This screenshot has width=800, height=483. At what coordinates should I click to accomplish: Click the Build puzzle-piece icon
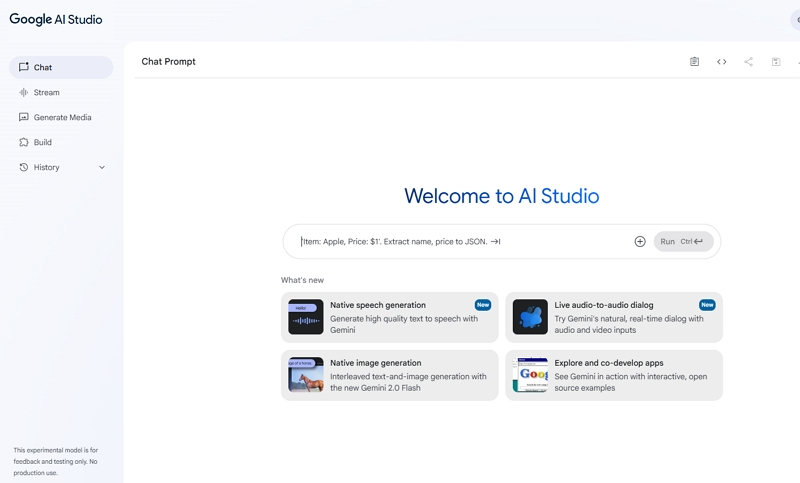(x=23, y=142)
